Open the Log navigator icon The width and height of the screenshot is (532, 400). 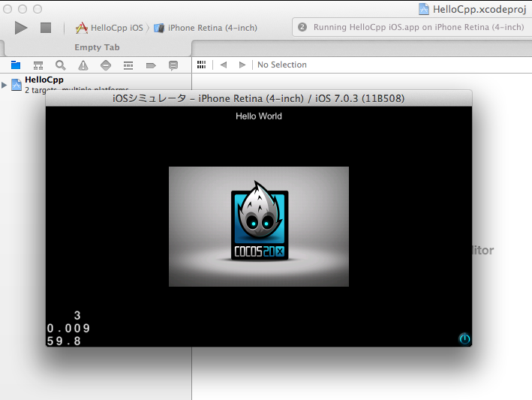173,65
